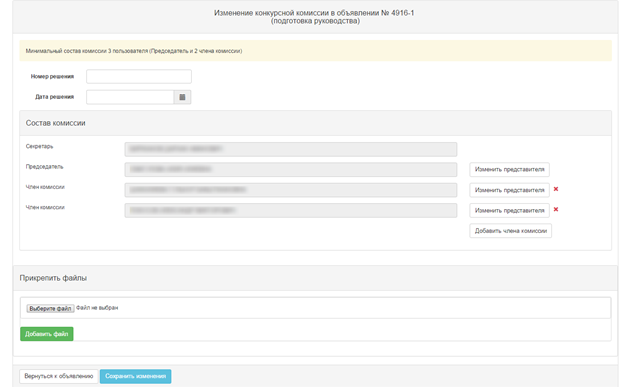623x387 pixels.
Task: Select the Секретарь name field
Action: (x=291, y=149)
